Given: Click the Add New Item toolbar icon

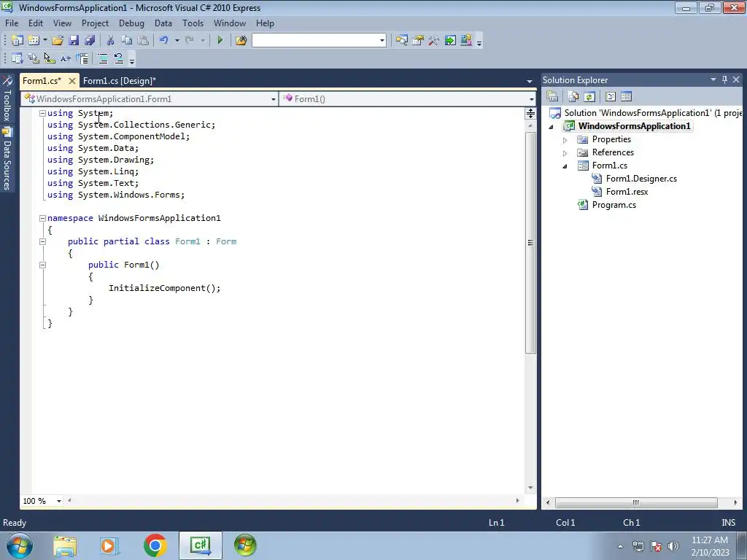Looking at the screenshot, I should 34,41.
